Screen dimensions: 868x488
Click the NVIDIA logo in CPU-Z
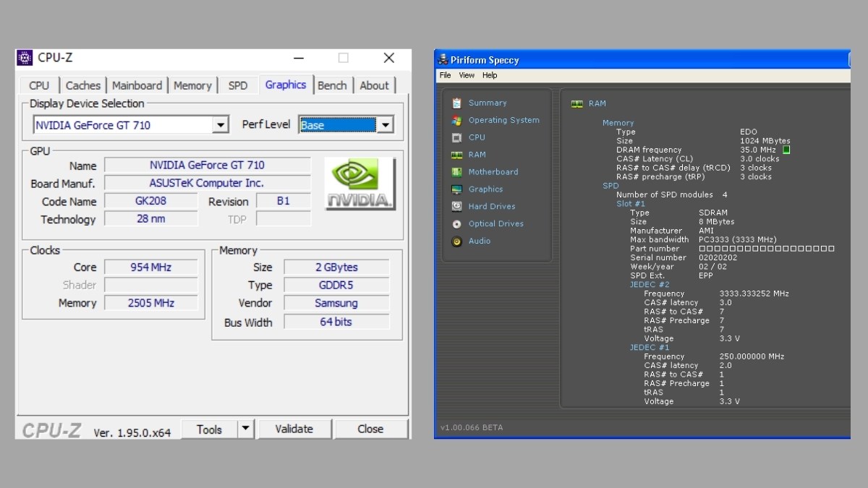tap(359, 184)
